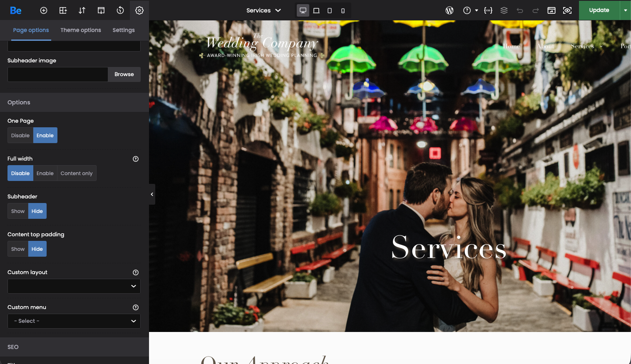Open the reorder sections arrows icon
The width and height of the screenshot is (631, 364).
pos(82,10)
